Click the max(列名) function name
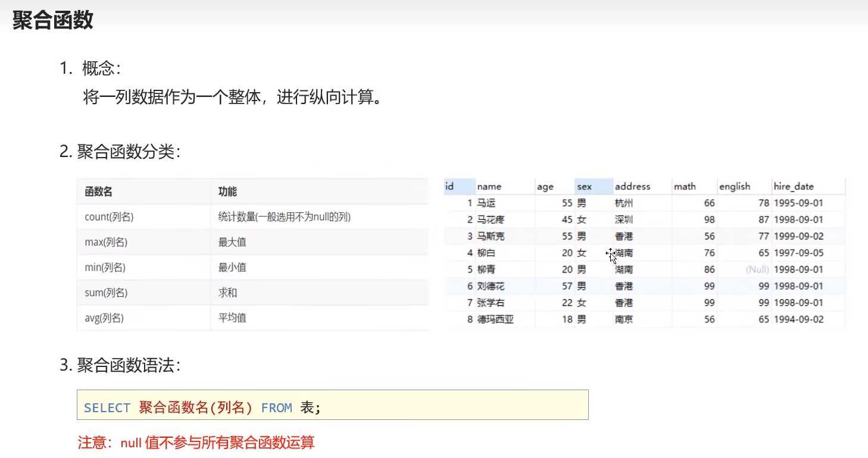This screenshot has height=458, width=868. tap(106, 242)
